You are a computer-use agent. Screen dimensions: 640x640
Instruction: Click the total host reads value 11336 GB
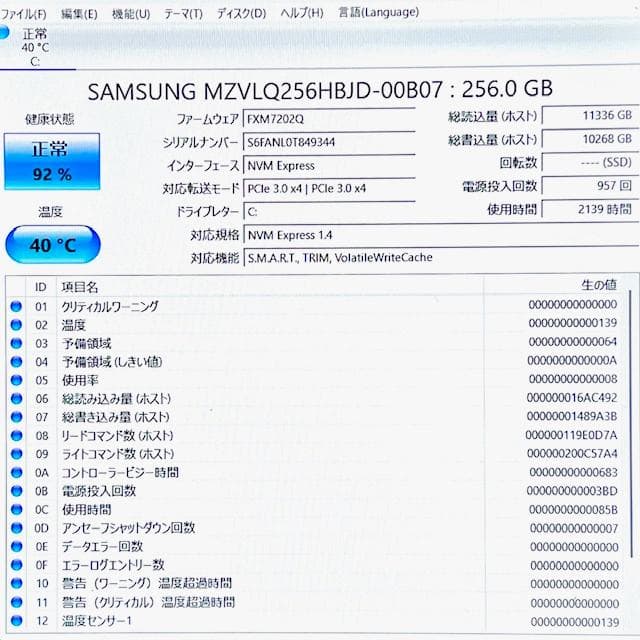(590, 116)
